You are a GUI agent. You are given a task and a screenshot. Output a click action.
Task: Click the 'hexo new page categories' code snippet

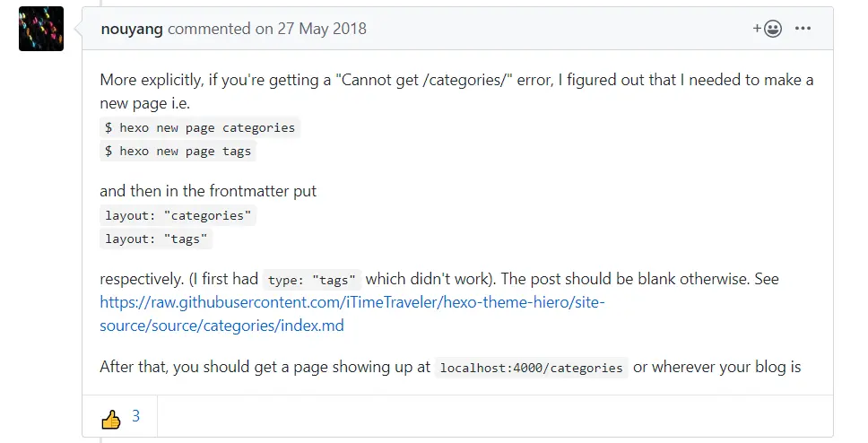click(x=200, y=128)
